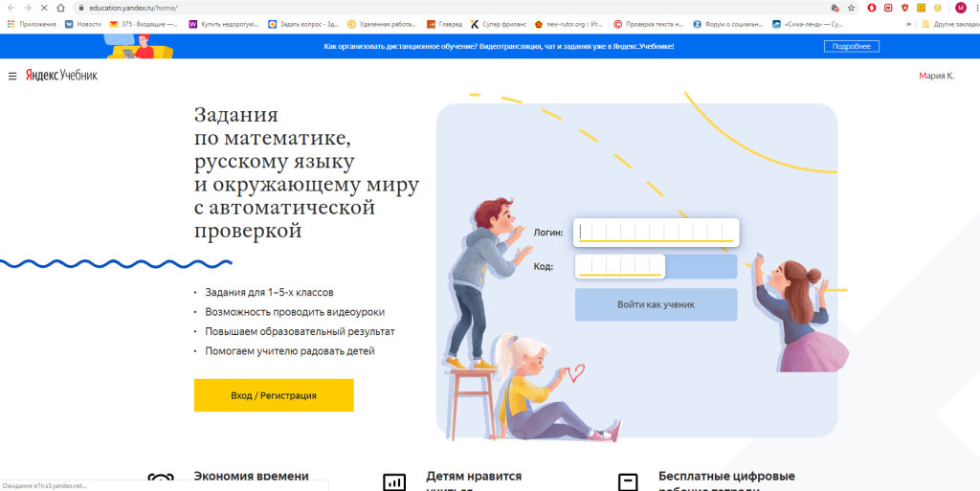Focus the Логин input field
The image size is (980, 491).
[x=657, y=233]
